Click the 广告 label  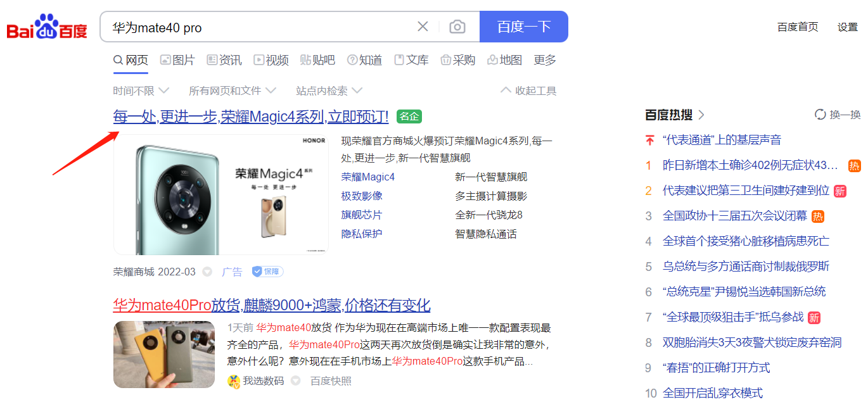pyautogui.click(x=233, y=272)
